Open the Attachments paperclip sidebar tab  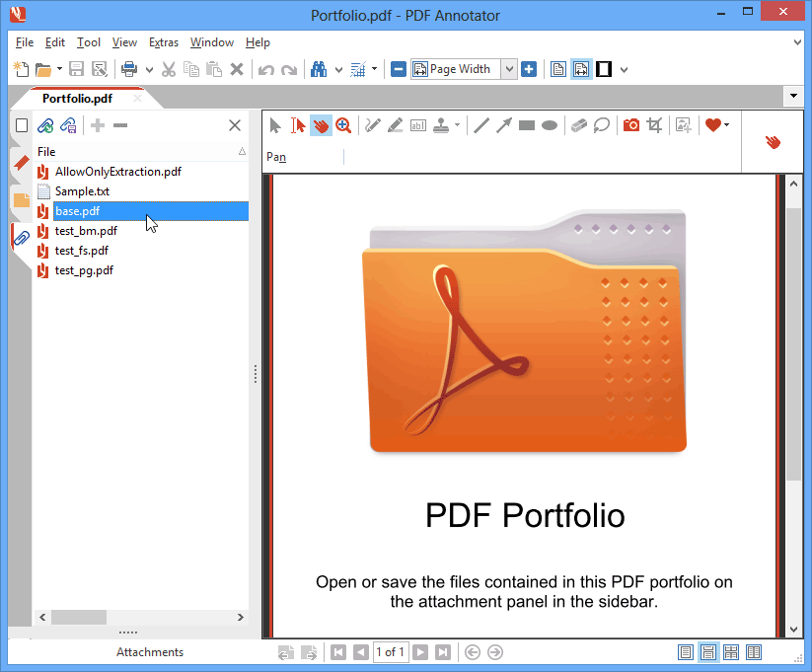[22, 238]
